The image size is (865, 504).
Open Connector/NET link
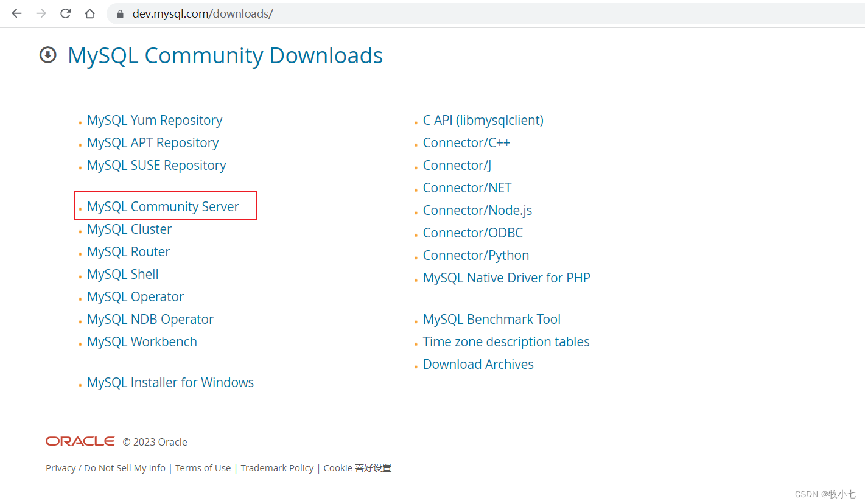pyautogui.click(x=468, y=187)
